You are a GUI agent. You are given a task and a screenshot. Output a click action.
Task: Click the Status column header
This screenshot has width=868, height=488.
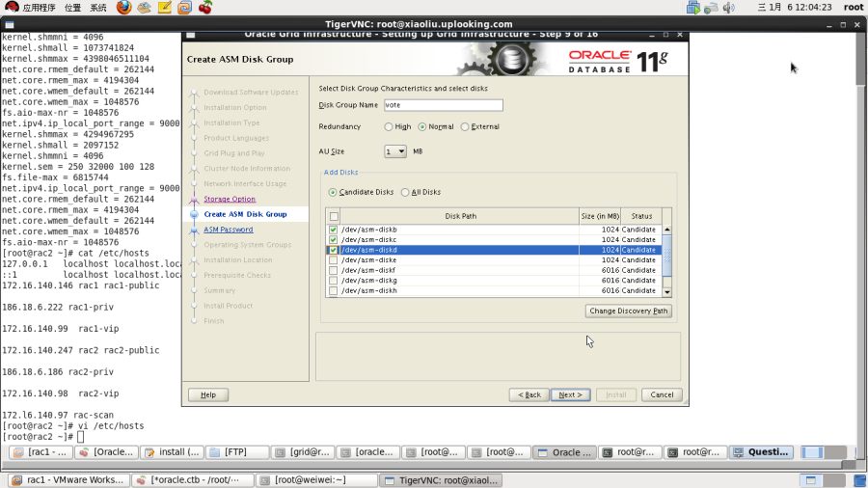(x=641, y=216)
